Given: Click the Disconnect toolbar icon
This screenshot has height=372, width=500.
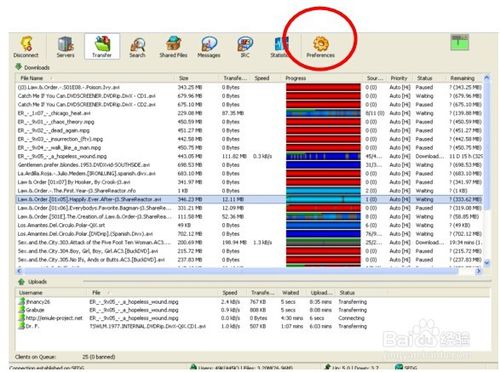Looking at the screenshot, I should [26, 47].
